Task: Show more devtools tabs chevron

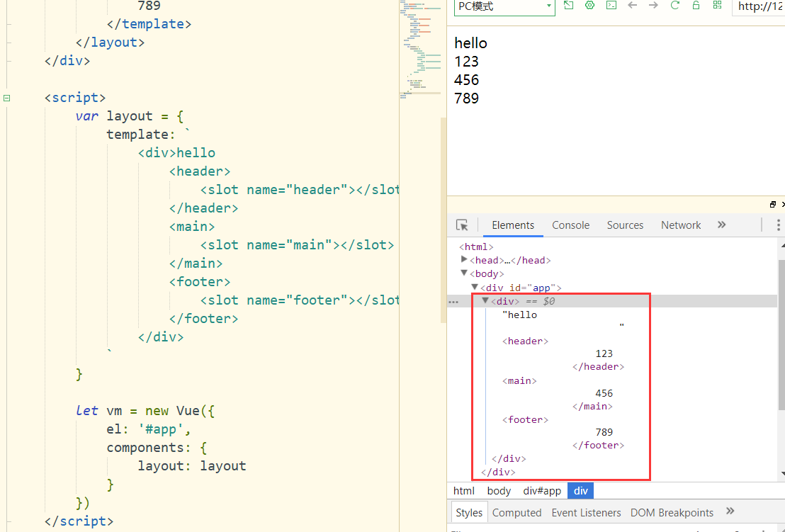Action: pos(721,225)
